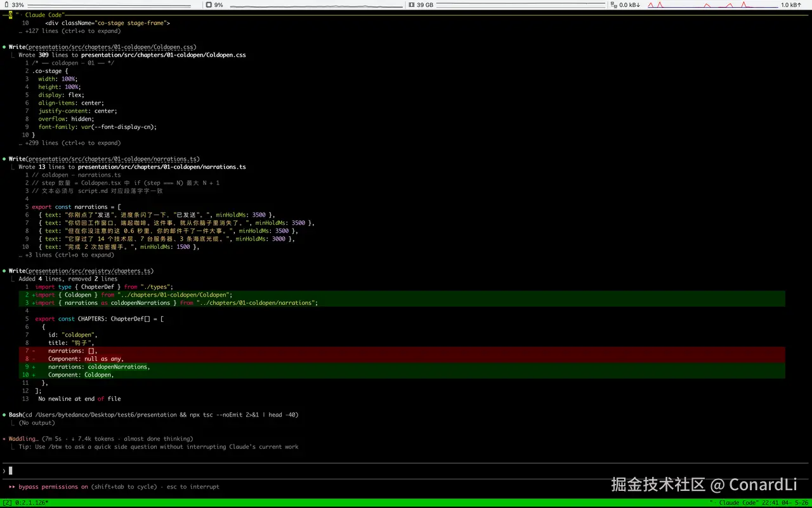Click the removed 'narrations: [],' diff line
Image resolution: width=812 pixels, height=508 pixels.
click(x=402, y=351)
